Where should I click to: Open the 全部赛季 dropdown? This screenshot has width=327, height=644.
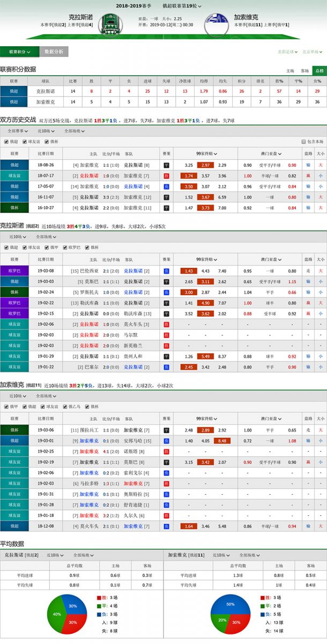click(x=17, y=130)
